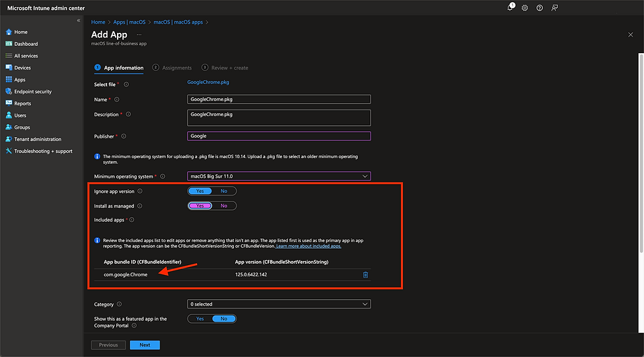644x357 pixels.
Task: Switch to the App information tab
Action: point(119,68)
